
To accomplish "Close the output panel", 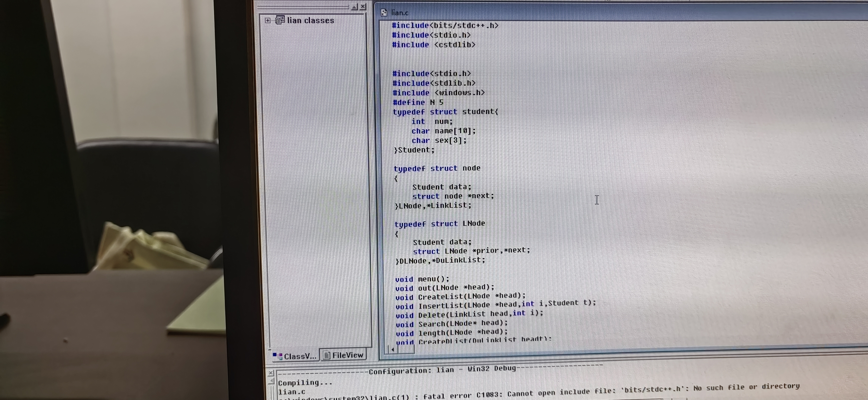I will (x=271, y=373).
